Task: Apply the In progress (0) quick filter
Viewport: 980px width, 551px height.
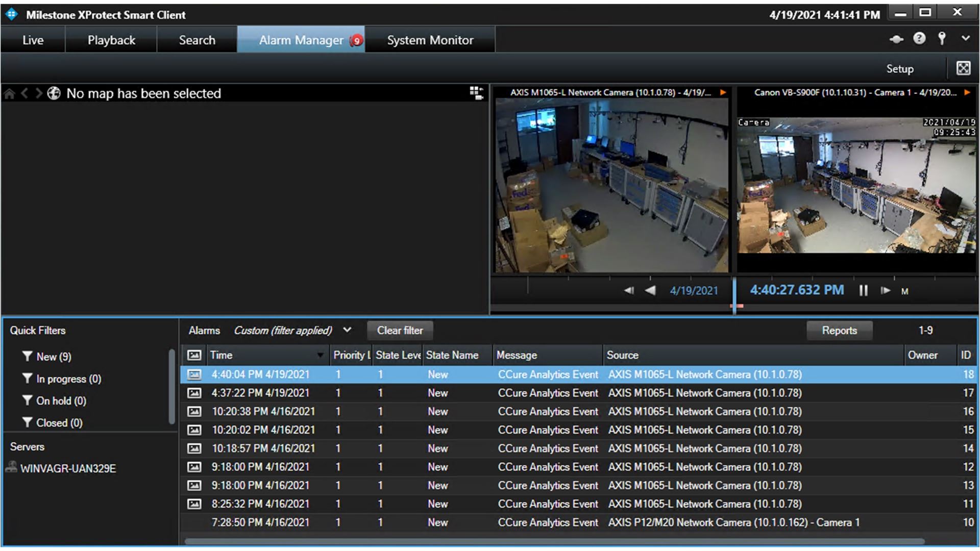Action: [62, 379]
